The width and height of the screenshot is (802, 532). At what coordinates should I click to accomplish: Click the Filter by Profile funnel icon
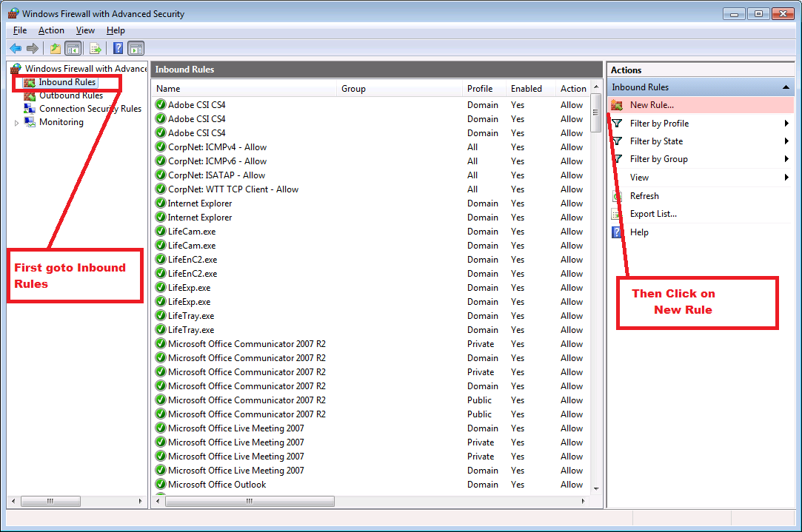click(618, 123)
